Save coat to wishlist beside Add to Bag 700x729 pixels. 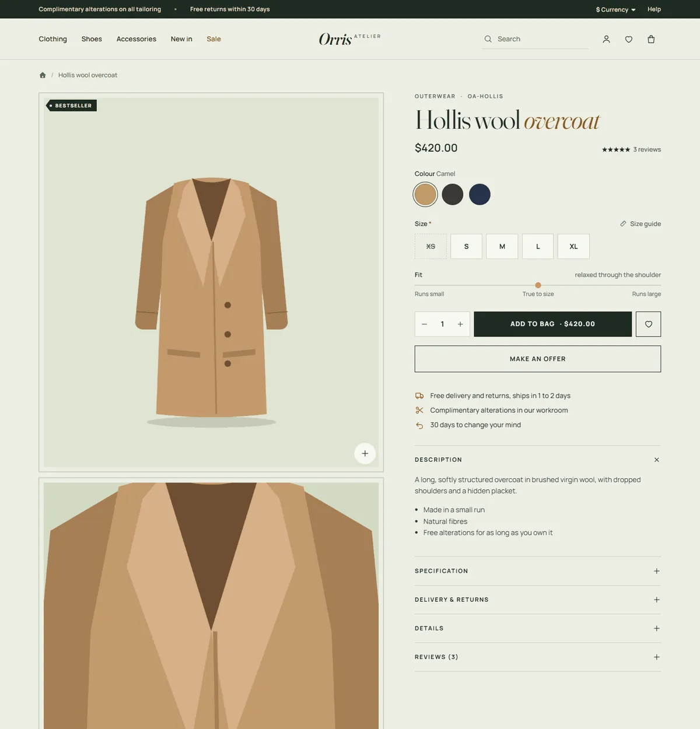coord(649,324)
